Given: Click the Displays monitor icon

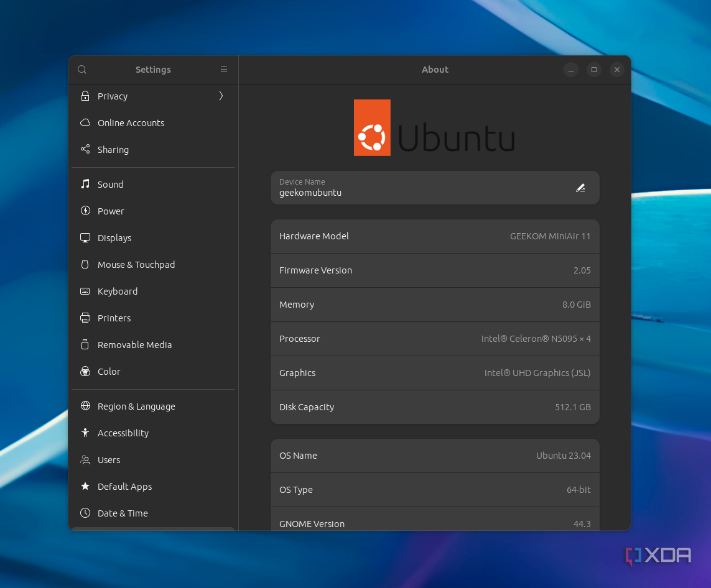Looking at the screenshot, I should [x=85, y=237].
